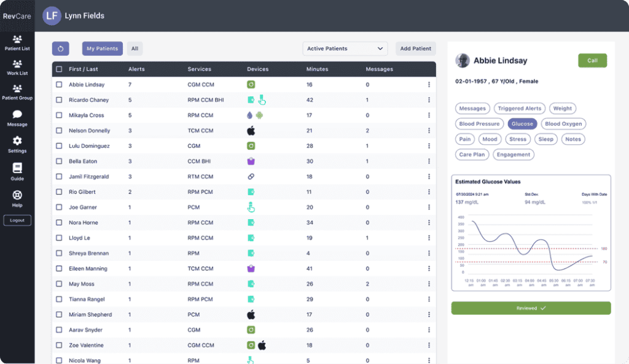Viewport: 629px width, 364px height.
Task: Open the row options menu for Ricardo Chaney
Action: (x=428, y=99)
